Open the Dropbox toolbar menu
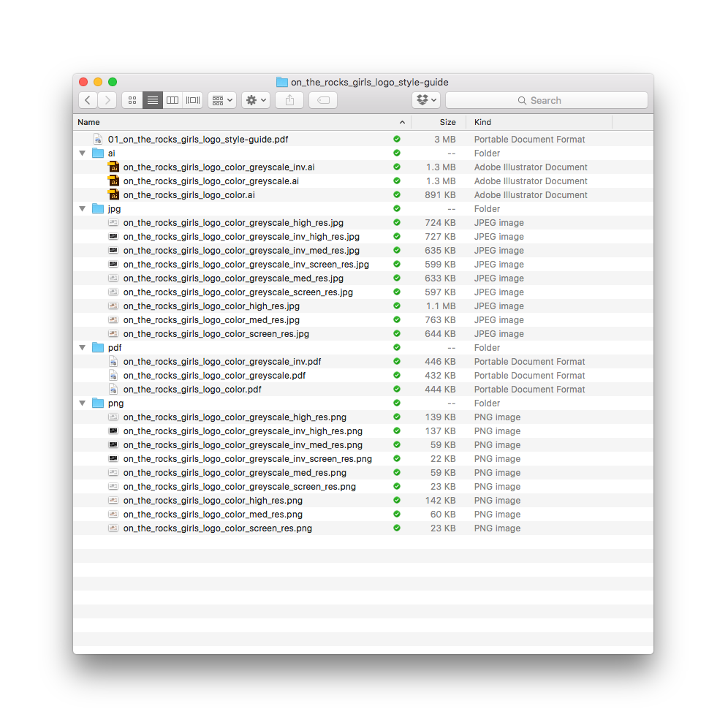Screen dimensions: 728x728 pos(426,100)
